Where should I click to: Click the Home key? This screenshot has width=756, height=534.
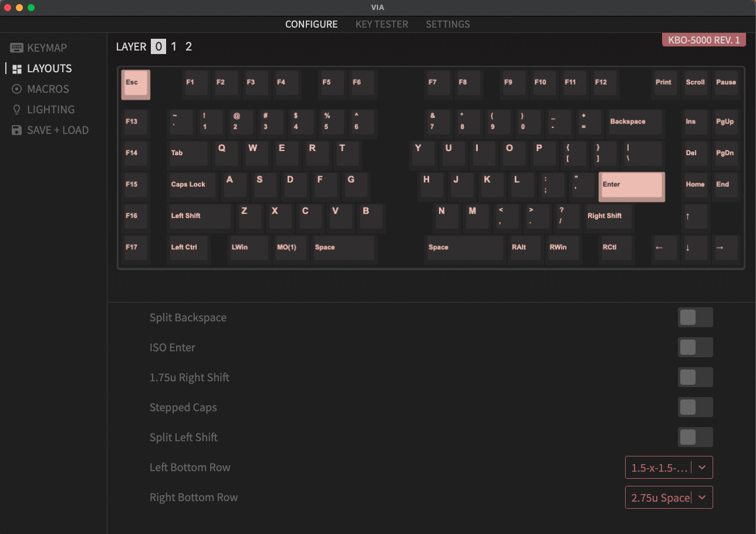tap(697, 187)
